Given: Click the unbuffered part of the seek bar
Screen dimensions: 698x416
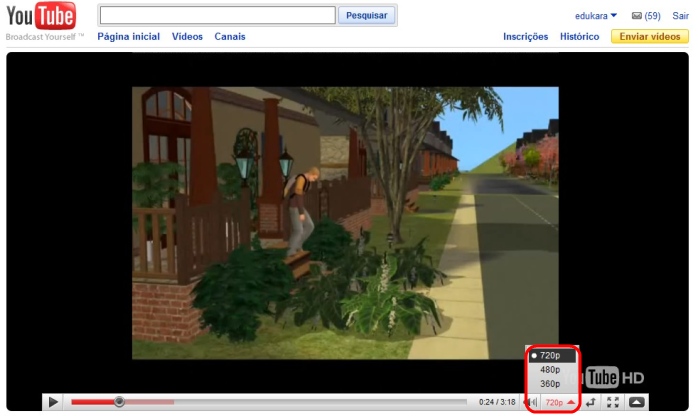Looking at the screenshot, I should (320, 402).
